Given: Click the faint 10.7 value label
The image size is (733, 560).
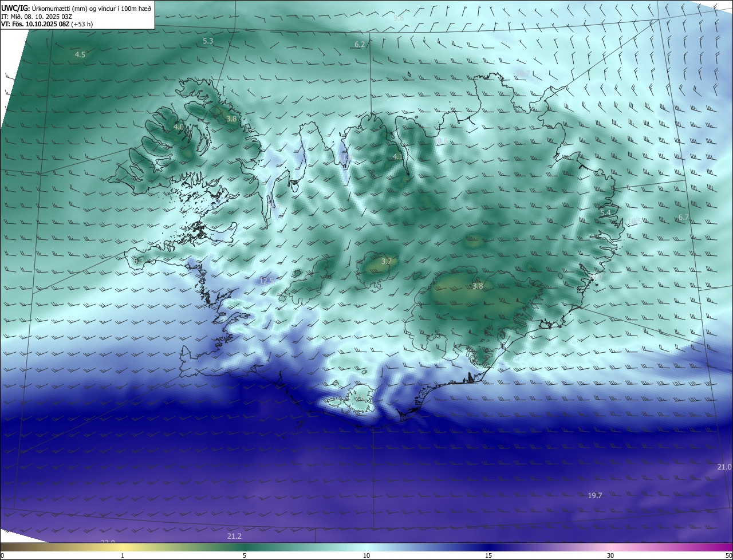Looking at the screenshot, I should [x=523, y=74].
